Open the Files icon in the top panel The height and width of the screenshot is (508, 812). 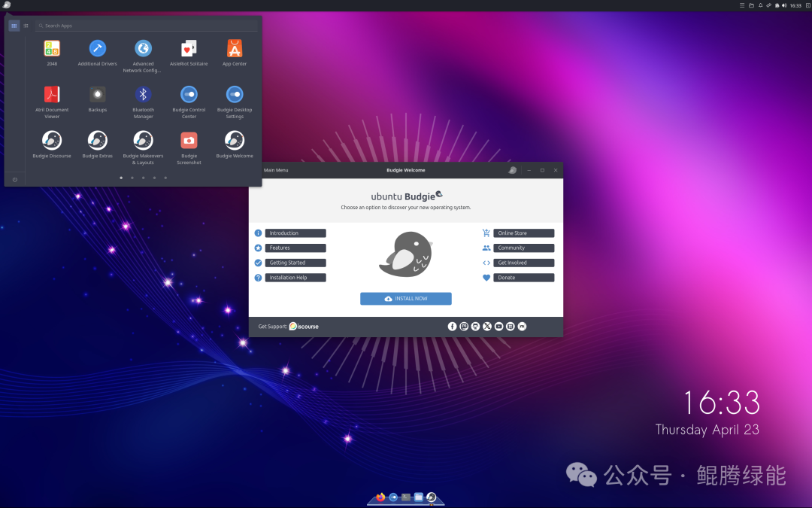click(x=751, y=5)
